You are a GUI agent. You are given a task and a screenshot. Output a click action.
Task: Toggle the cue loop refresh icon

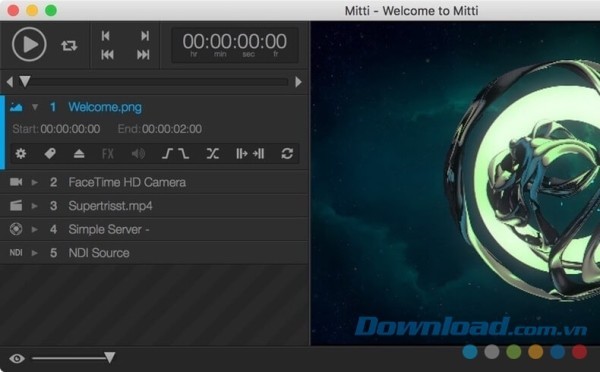pyautogui.click(x=287, y=154)
